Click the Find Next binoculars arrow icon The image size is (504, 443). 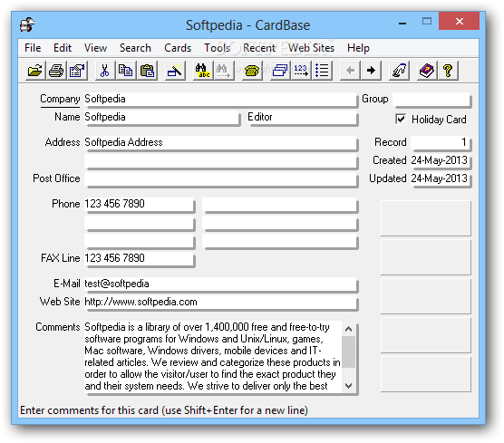point(224,70)
